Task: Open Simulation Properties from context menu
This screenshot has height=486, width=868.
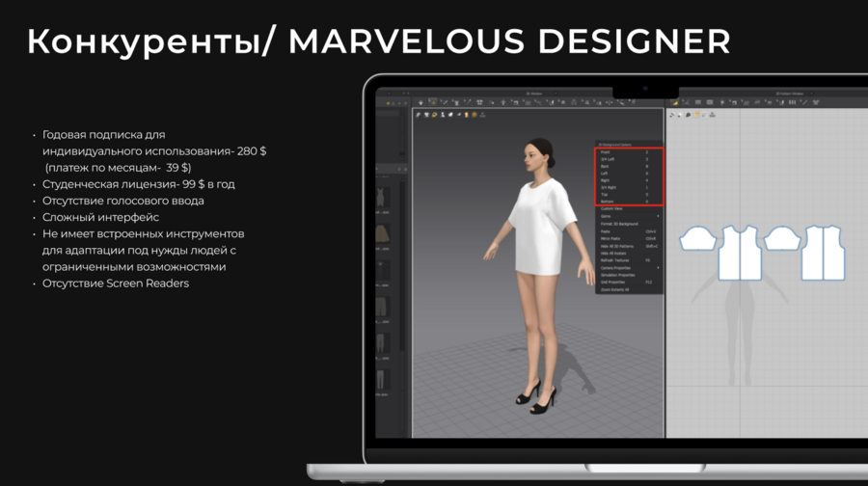Action: (x=629, y=275)
